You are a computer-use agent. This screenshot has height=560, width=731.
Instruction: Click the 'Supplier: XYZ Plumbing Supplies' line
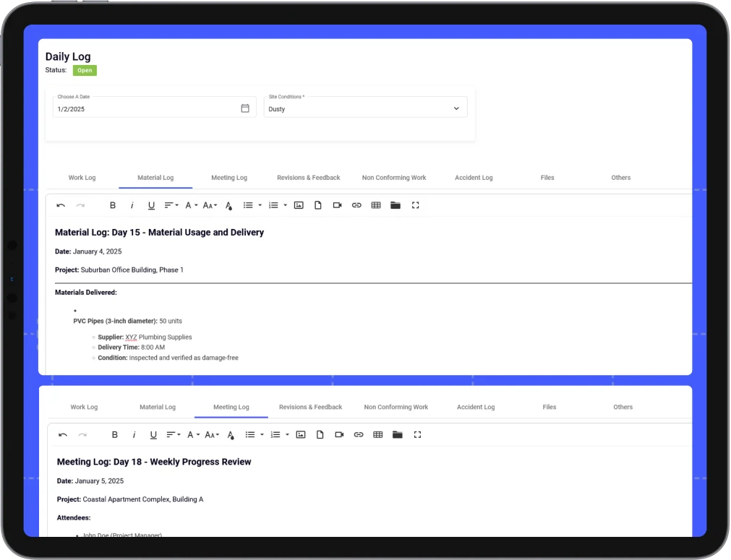145,337
